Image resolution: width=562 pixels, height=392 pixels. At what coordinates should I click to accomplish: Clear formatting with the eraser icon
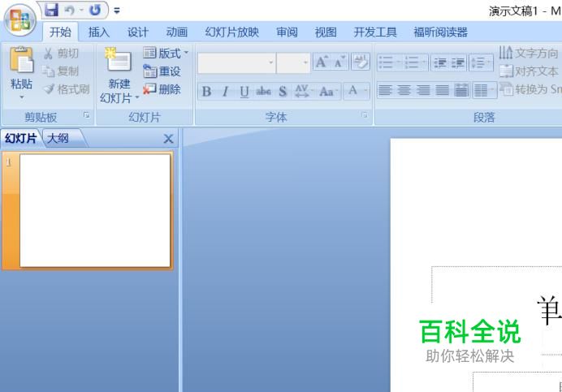(361, 62)
